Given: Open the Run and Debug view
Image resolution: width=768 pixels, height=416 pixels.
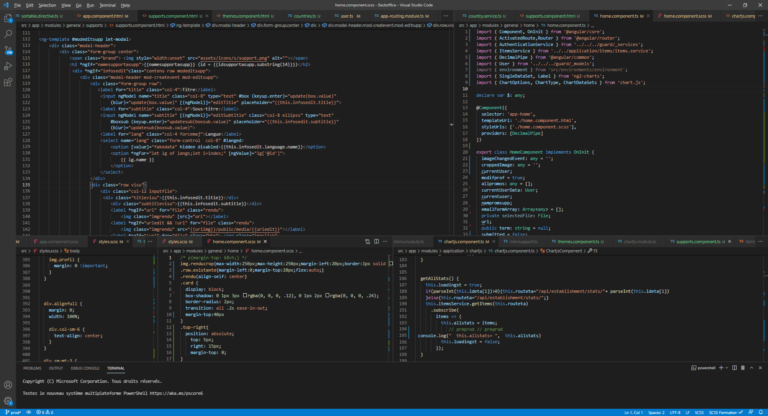Looking at the screenshot, I should (x=8, y=66).
